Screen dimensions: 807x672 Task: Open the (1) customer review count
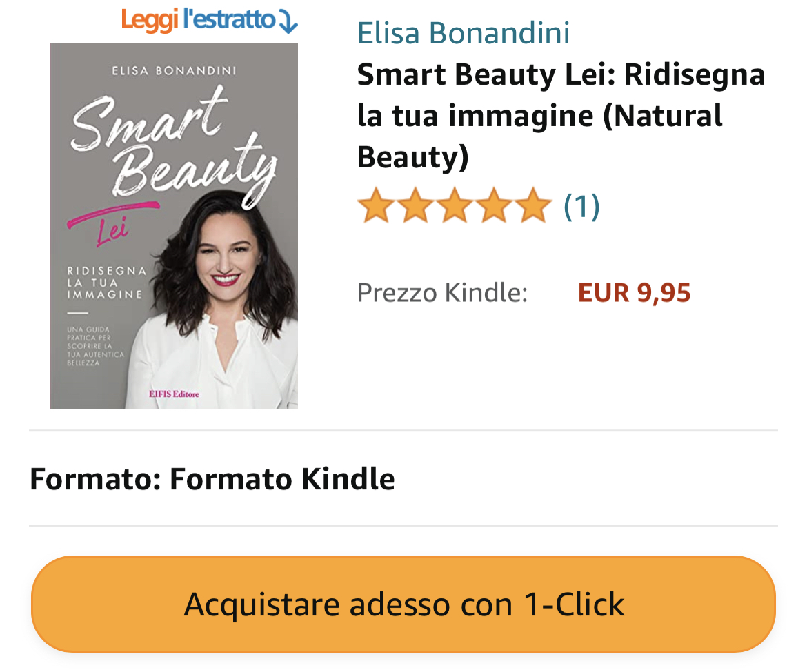(x=581, y=207)
